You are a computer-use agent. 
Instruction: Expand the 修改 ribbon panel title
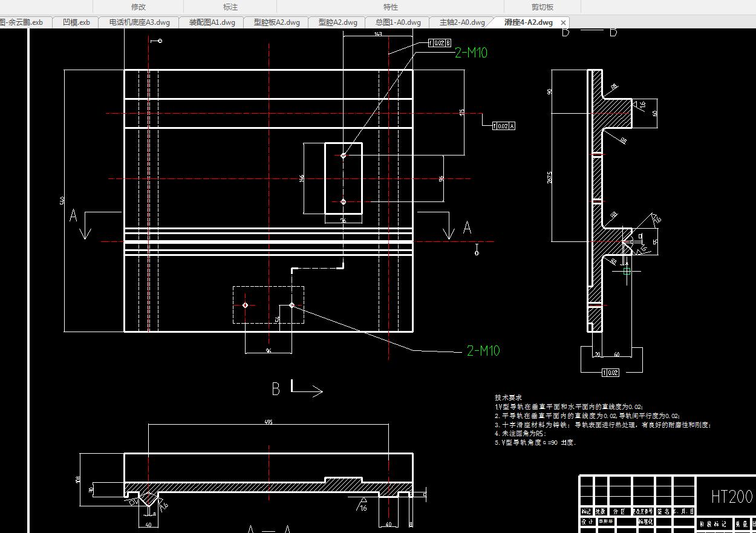pos(138,7)
